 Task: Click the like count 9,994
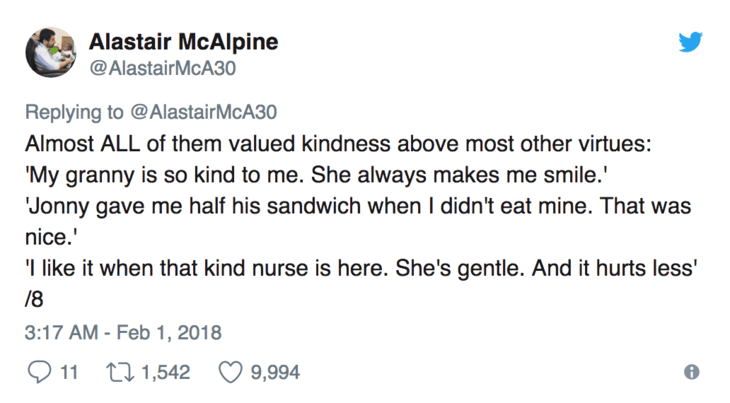tap(272, 372)
